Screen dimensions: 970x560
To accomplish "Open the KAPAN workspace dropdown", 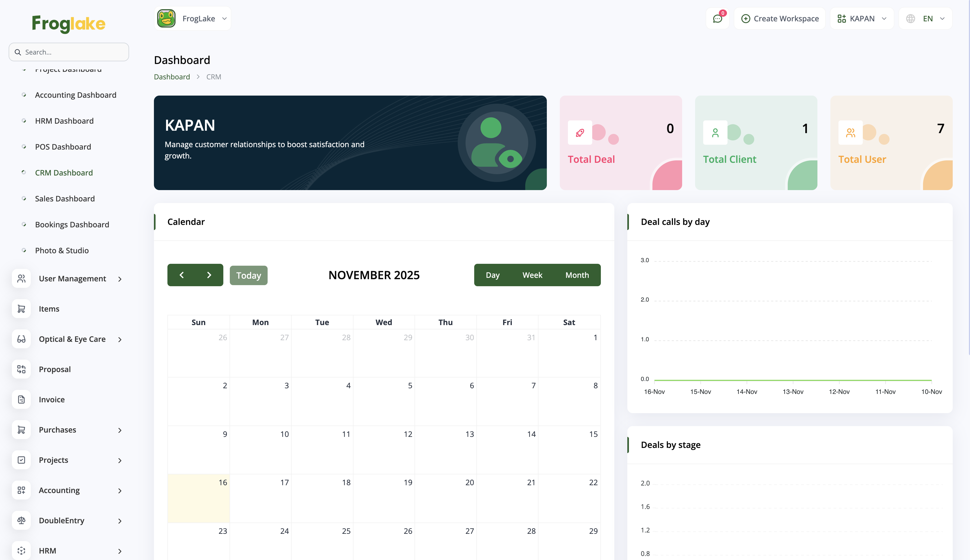I will 861,19.
